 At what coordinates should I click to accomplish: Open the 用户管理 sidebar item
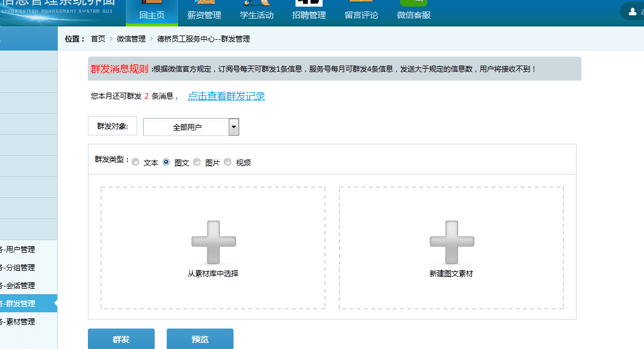click(28, 249)
